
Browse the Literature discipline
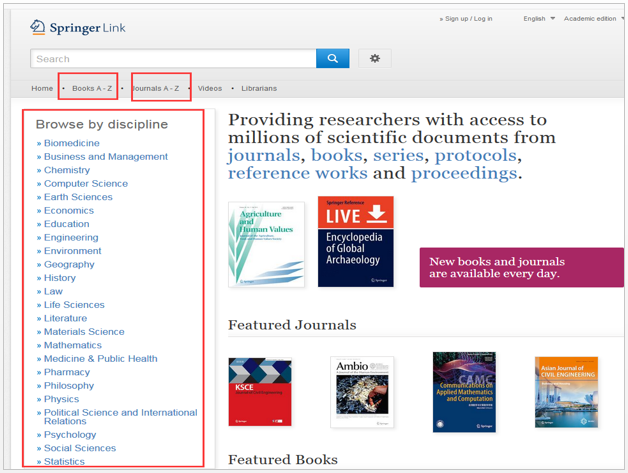(x=65, y=318)
